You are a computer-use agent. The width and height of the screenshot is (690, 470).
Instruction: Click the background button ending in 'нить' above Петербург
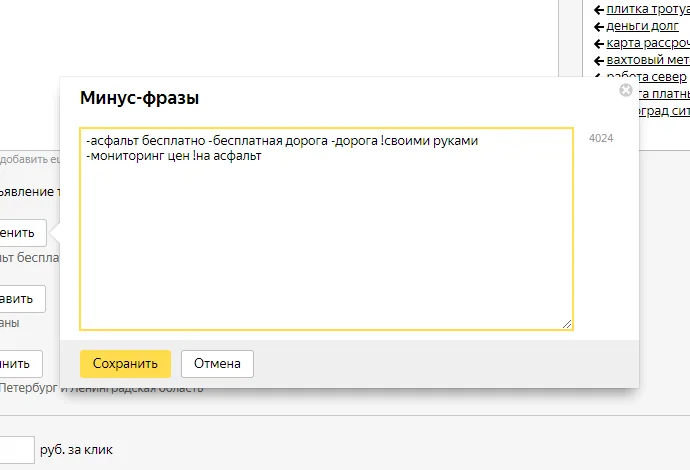click(21, 364)
